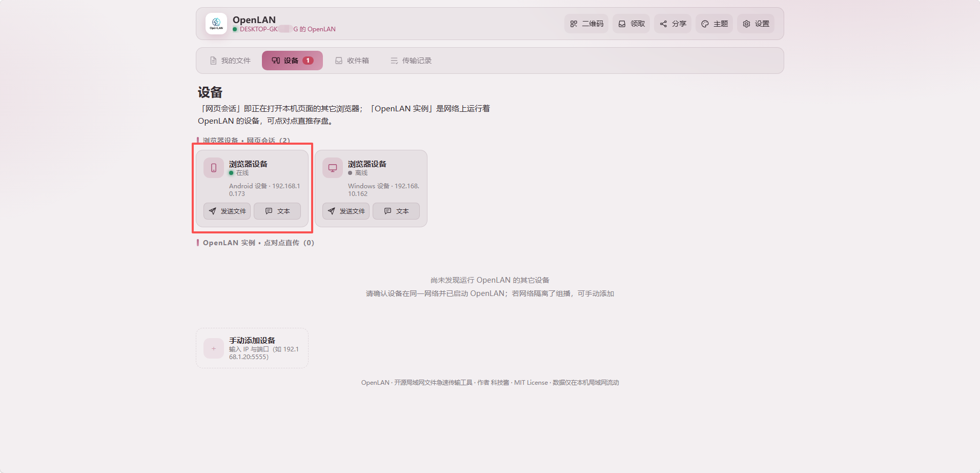Screen dimensions: 980x473
Task: Send text to the Windows device
Action: click(396, 211)
